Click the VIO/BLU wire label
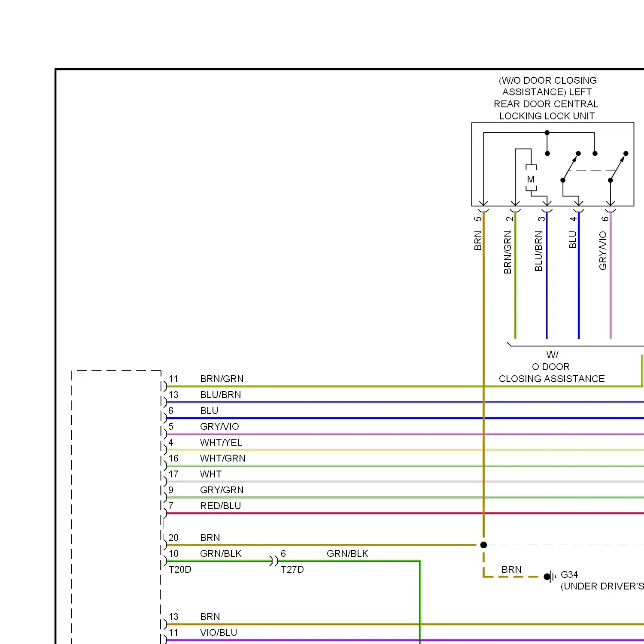The width and height of the screenshot is (644, 644). click(x=219, y=632)
